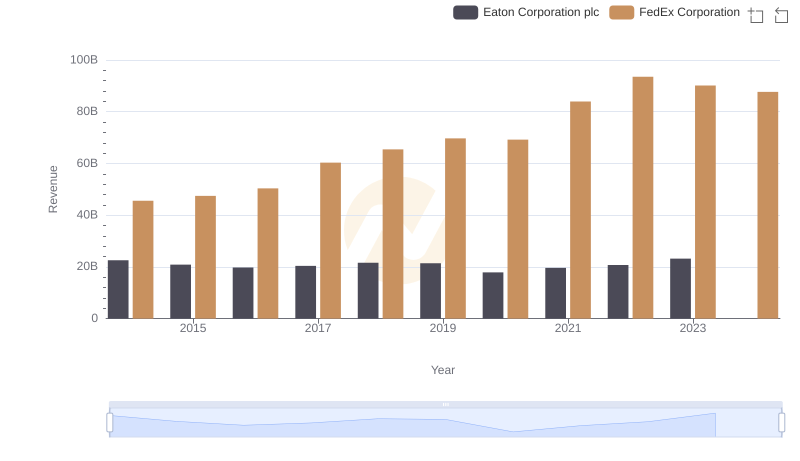Click the 100B y-axis label
This screenshot has width=800, height=461.
coord(84,60)
